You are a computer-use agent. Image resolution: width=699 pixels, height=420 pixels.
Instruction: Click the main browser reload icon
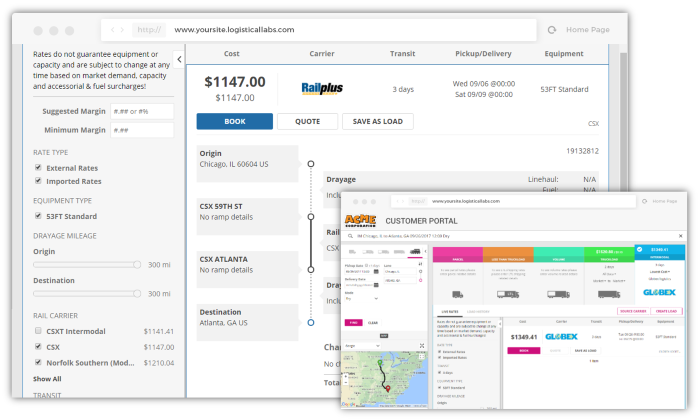pyautogui.click(x=552, y=30)
